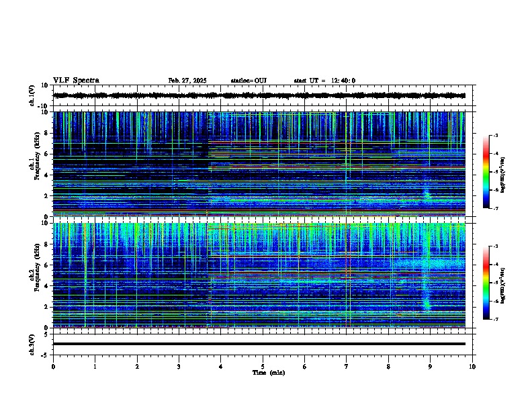Click the ch.1 spectrogram plot area
Screen dimensions: 532x411
[x=259, y=164]
